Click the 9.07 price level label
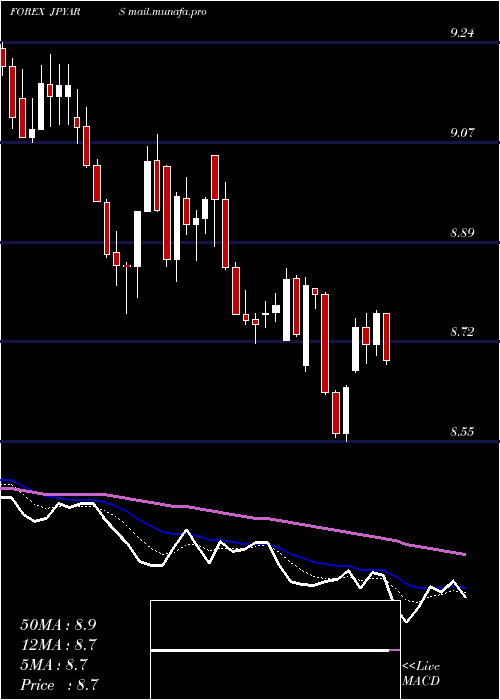 pos(462,133)
